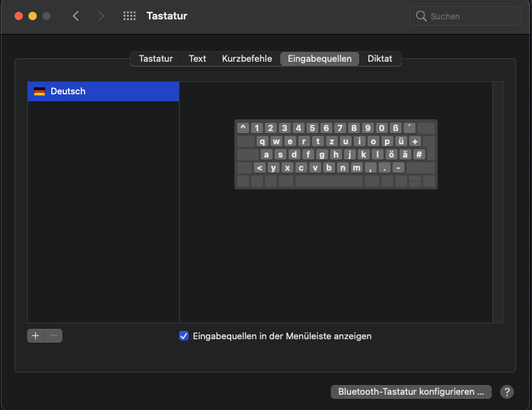Image resolution: width=532 pixels, height=410 pixels.
Task: Click the keyboard preview scrollbar
Action: (497, 201)
